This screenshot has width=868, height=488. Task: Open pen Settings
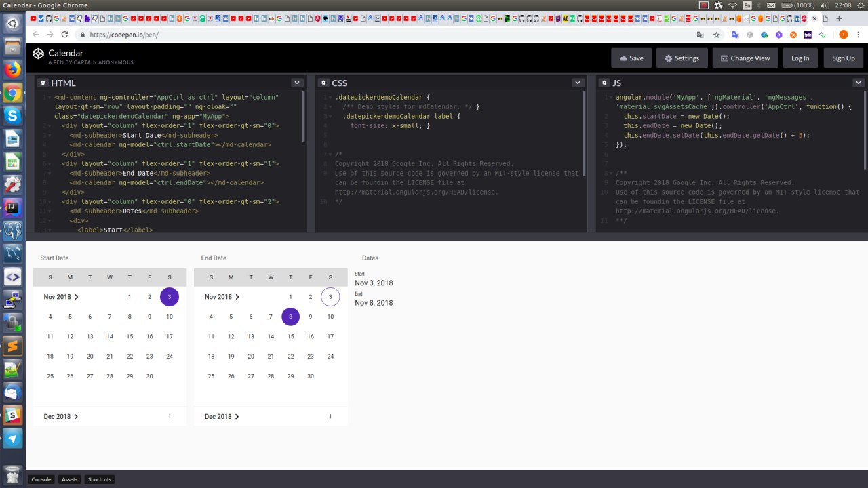[682, 58]
